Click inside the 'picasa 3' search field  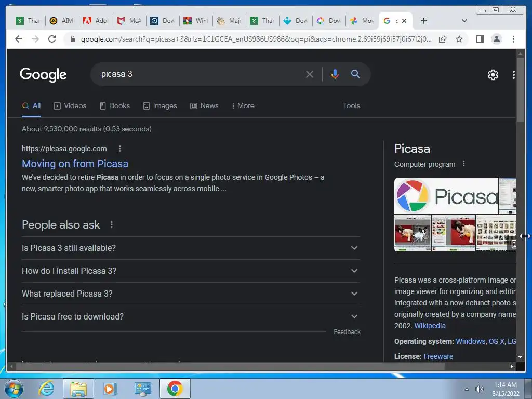200,74
